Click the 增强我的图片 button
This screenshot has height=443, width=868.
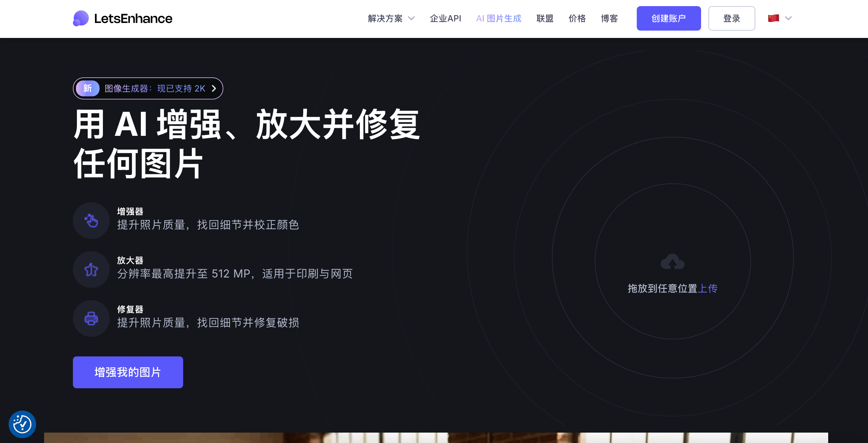[x=128, y=372]
